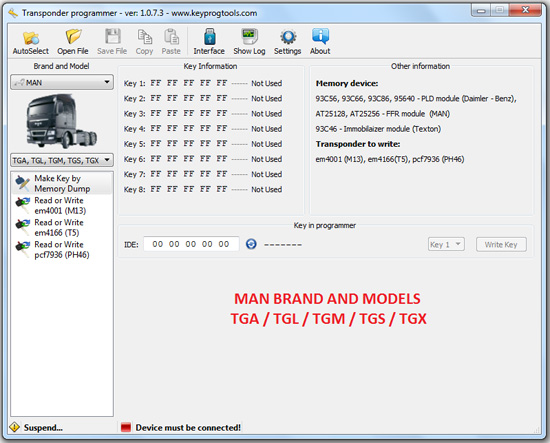
Task: Click the 'Suspend...' status text
Action: pos(43,428)
